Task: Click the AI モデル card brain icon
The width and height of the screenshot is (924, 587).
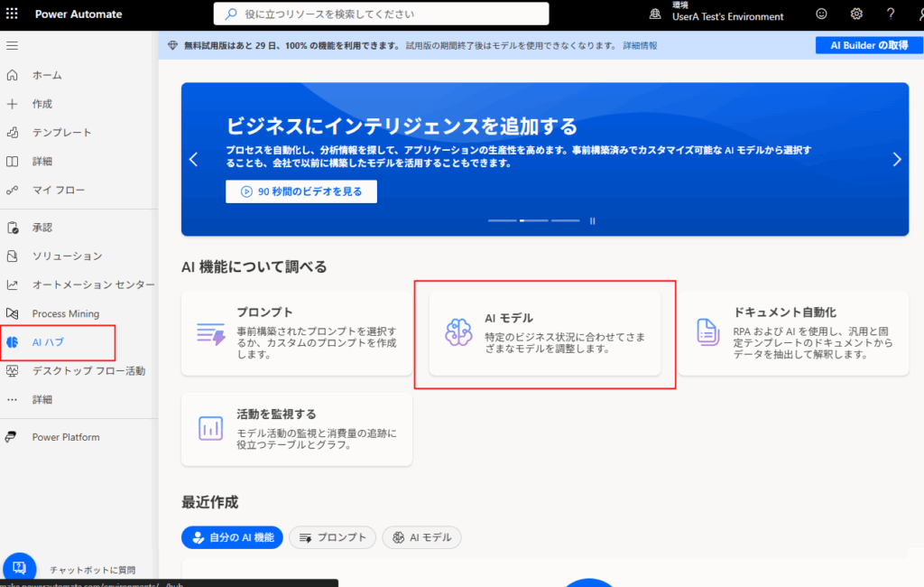Action: tap(458, 332)
